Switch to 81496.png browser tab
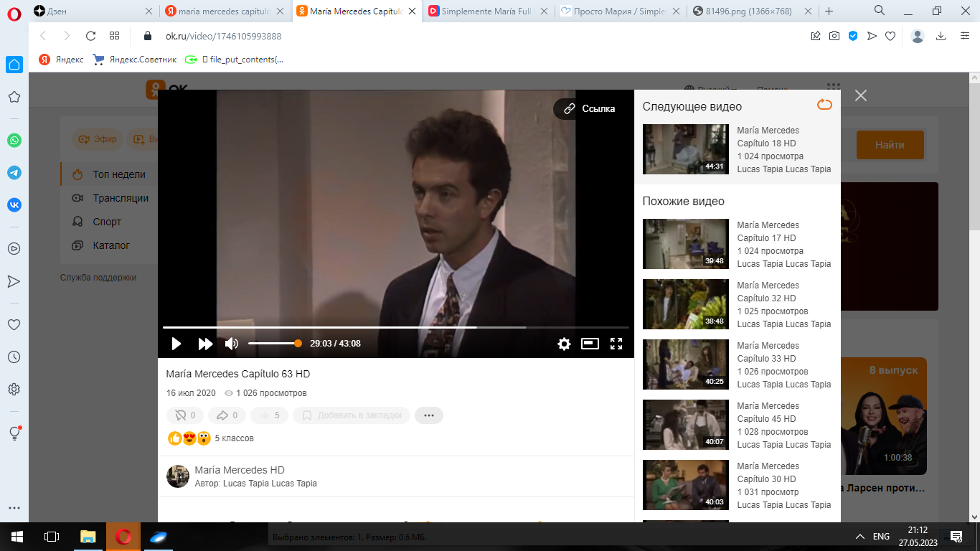This screenshot has height=551, width=980. 751,11
